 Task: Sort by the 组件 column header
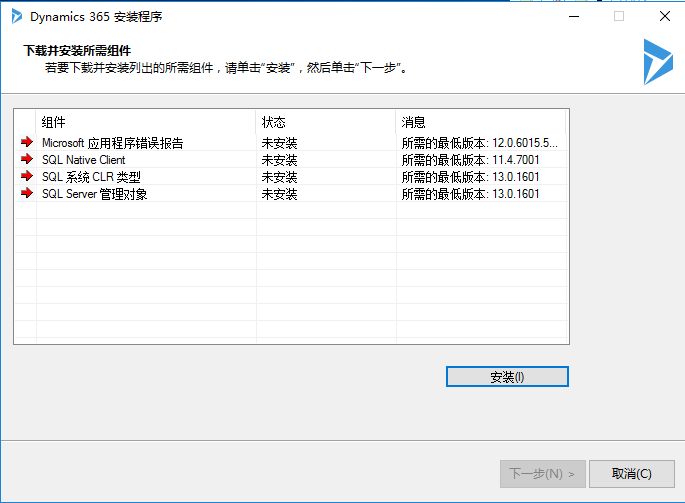[146, 122]
